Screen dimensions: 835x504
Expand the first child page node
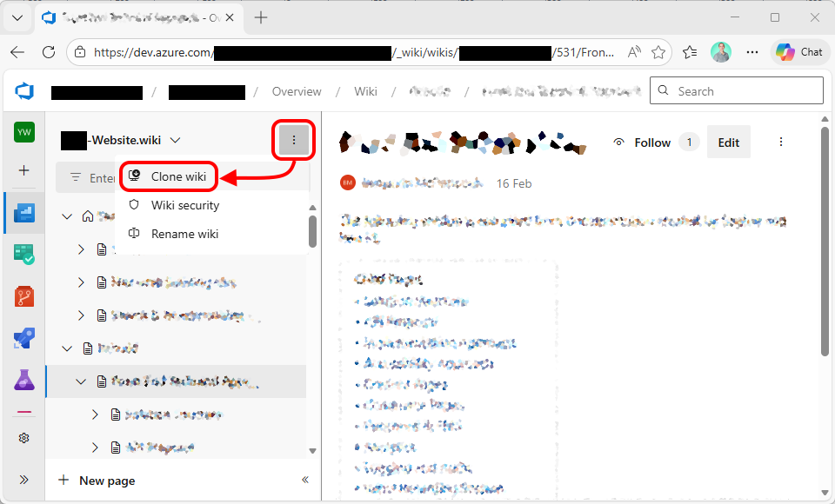click(81, 249)
